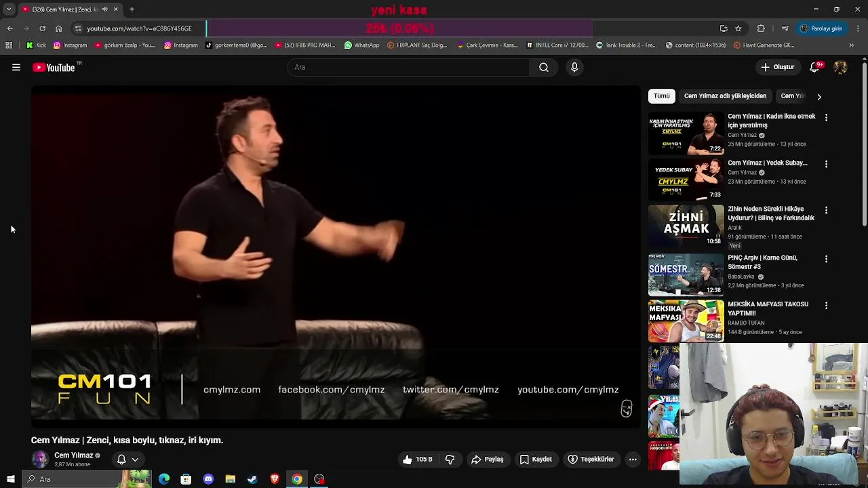This screenshot has height=488, width=868.
Task: Start voice search with the microphone
Action: tap(574, 67)
